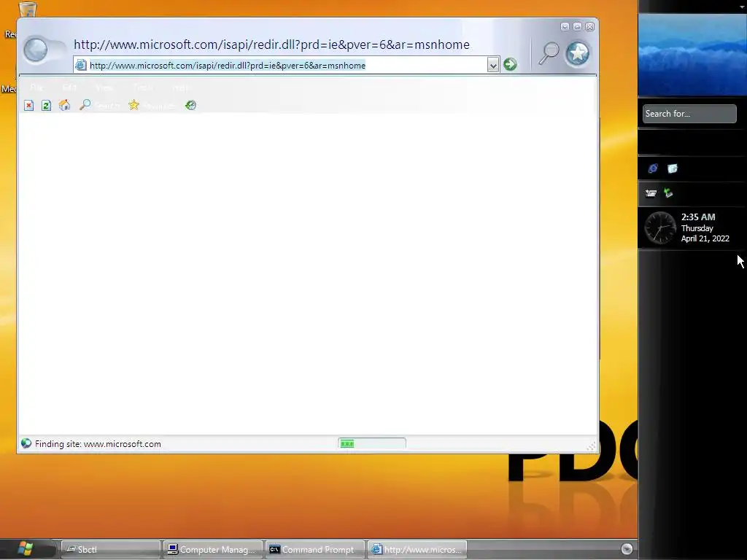Close the browser window

(x=589, y=27)
